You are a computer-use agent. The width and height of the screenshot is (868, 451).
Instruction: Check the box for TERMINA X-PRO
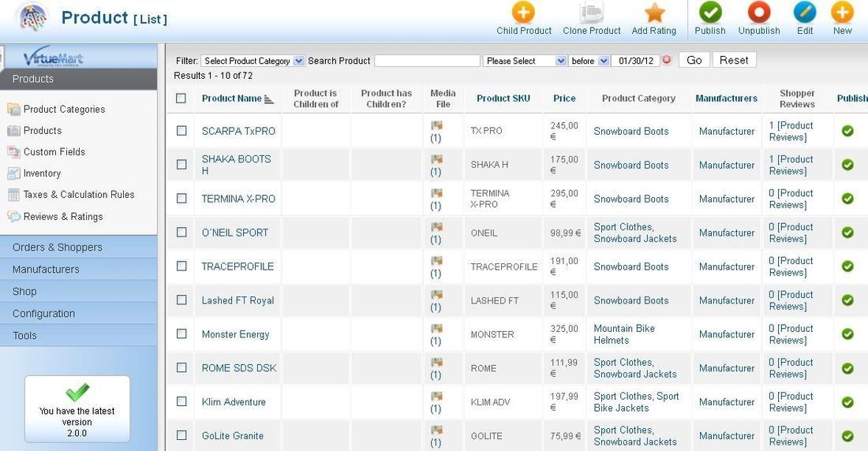pyautogui.click(x=181, y=198)
